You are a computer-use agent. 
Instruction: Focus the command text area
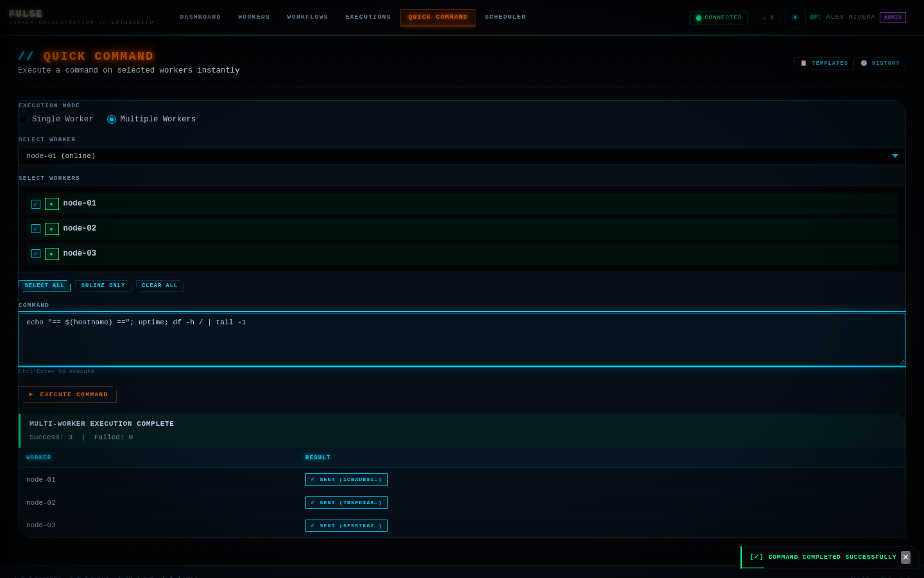tap(462, 339)
